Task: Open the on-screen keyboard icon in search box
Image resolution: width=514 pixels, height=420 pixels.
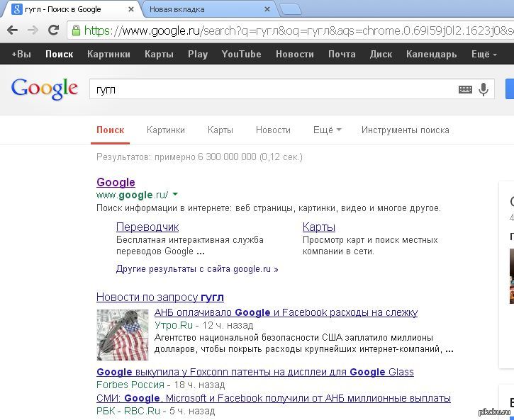Action: tap(465, 89)
